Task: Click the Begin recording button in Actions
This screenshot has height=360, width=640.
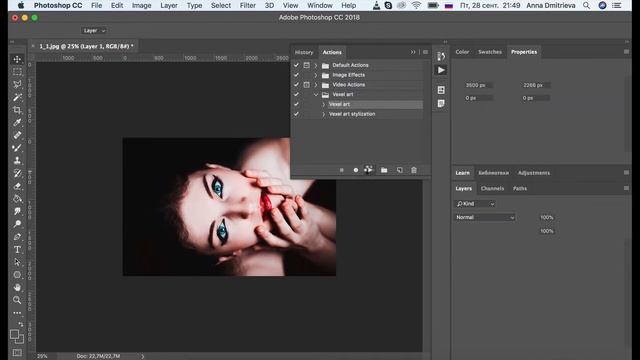Action: point(356,170)
